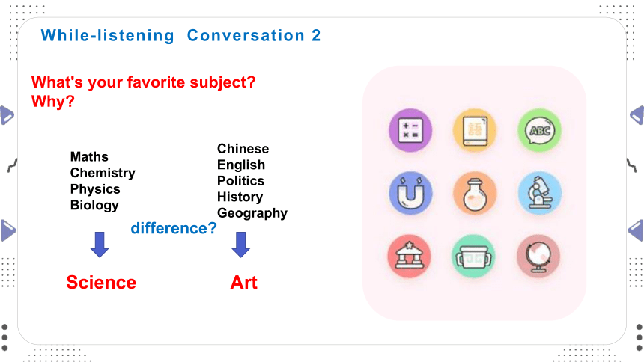The image size is (644, 362).
Task: Click the purple calculator maths icon
Action: [410, 130]
